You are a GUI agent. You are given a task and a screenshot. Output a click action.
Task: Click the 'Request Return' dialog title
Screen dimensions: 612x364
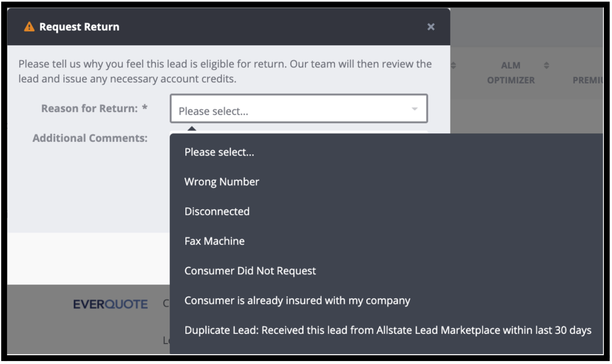click(79, 27)
